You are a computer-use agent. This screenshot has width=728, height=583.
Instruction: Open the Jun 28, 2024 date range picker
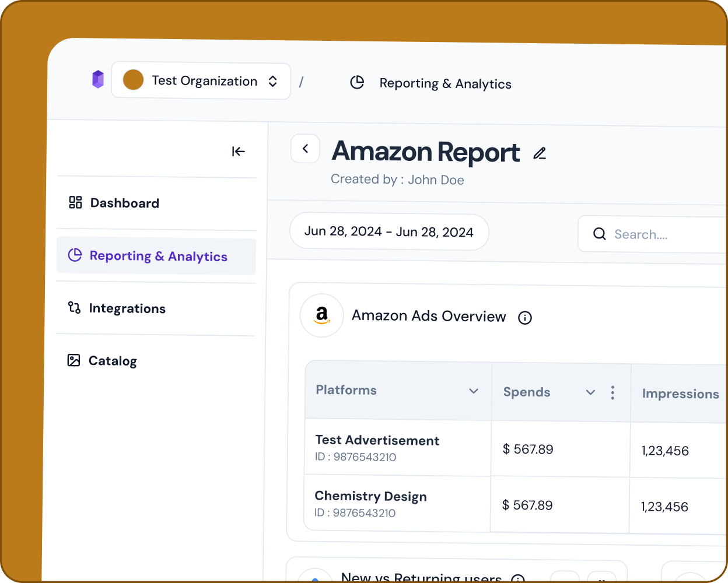389,231
